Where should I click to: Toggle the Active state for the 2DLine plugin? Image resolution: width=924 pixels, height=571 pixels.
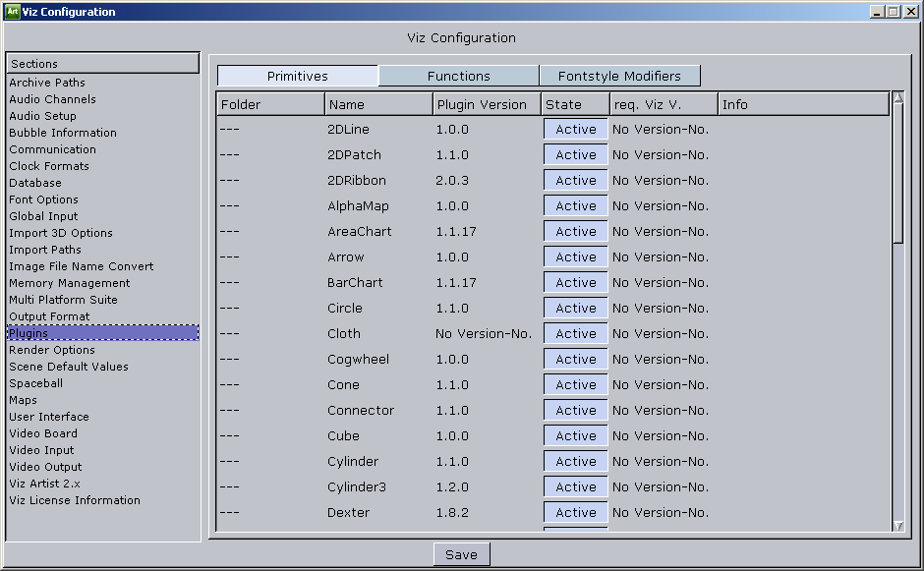(574, 129)
